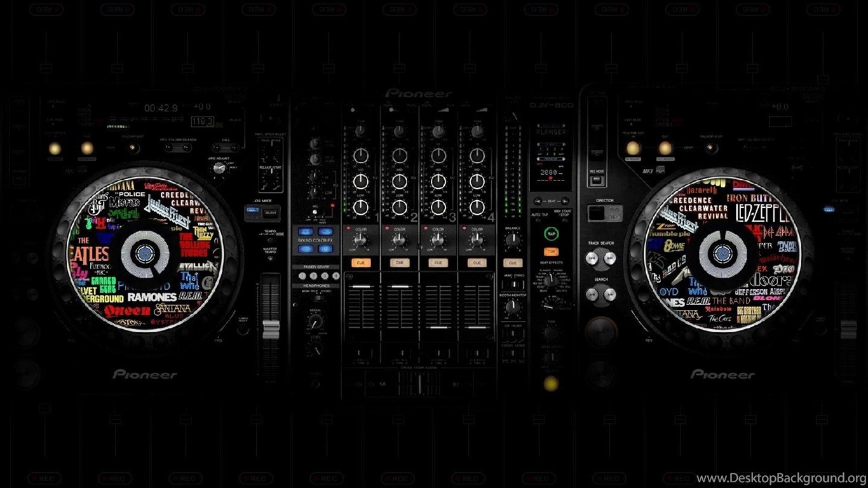Click the 2000 effect time display
Image resolution: width=868 pixels, height=488 pixels.
548,172
